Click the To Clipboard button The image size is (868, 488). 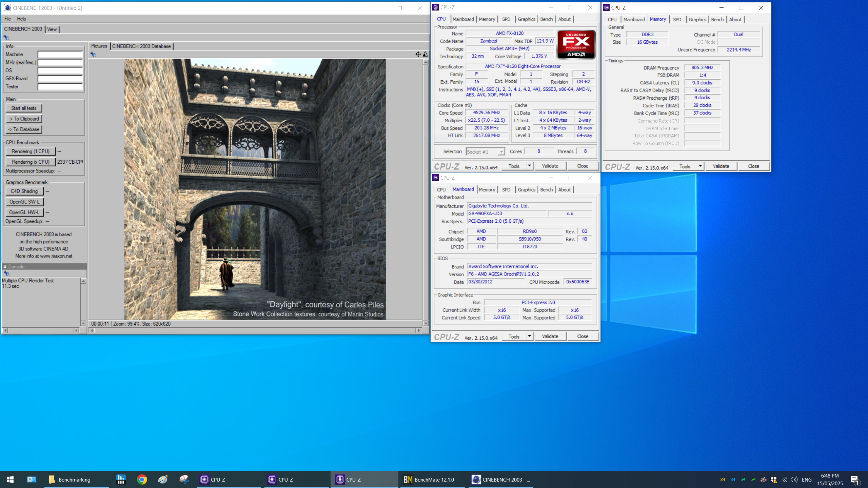(x=24, y=119)
